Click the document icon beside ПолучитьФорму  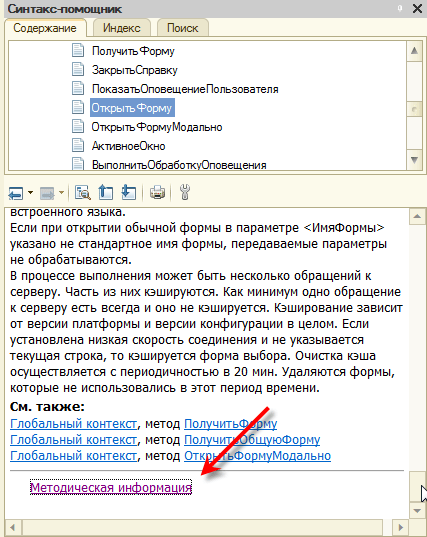coord(78,50)
